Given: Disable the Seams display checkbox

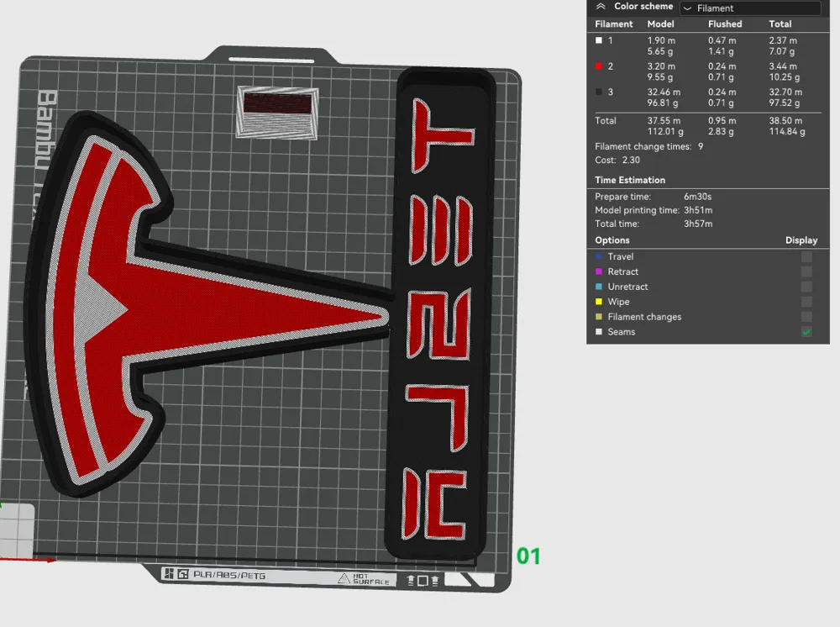Looking at the screenshot, I should tap(806, 332).
